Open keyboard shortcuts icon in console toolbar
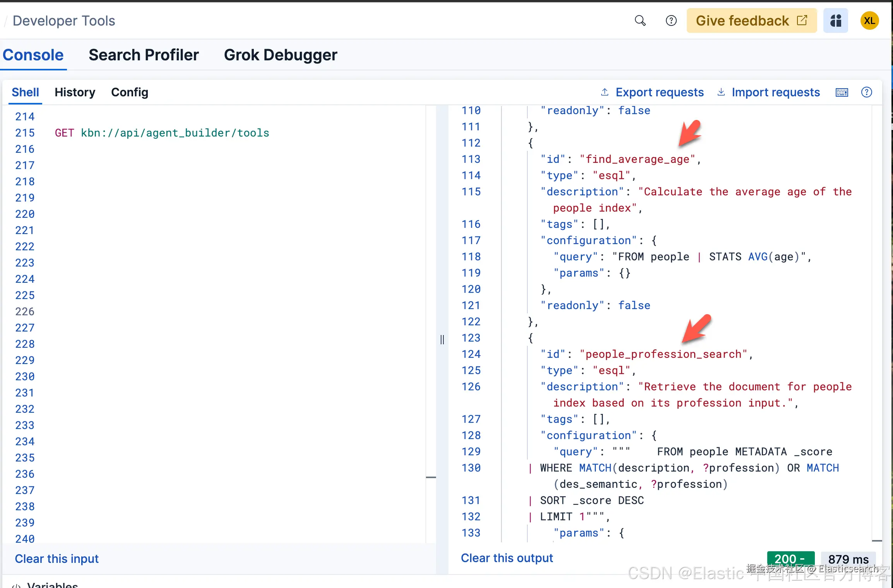 point(842,92)
